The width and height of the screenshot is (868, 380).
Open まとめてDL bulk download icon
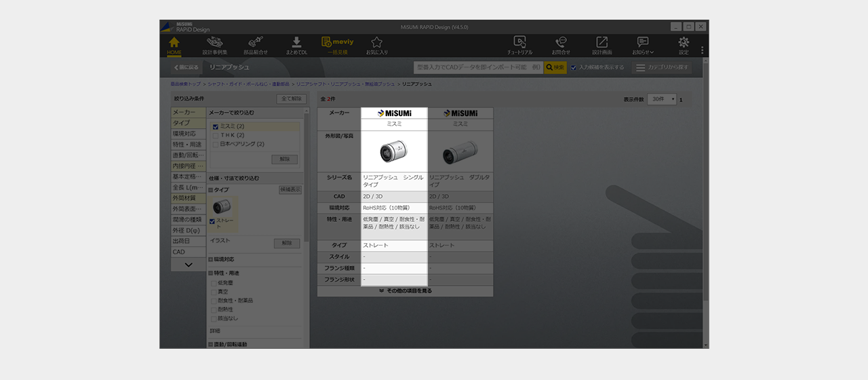point(296,45)
